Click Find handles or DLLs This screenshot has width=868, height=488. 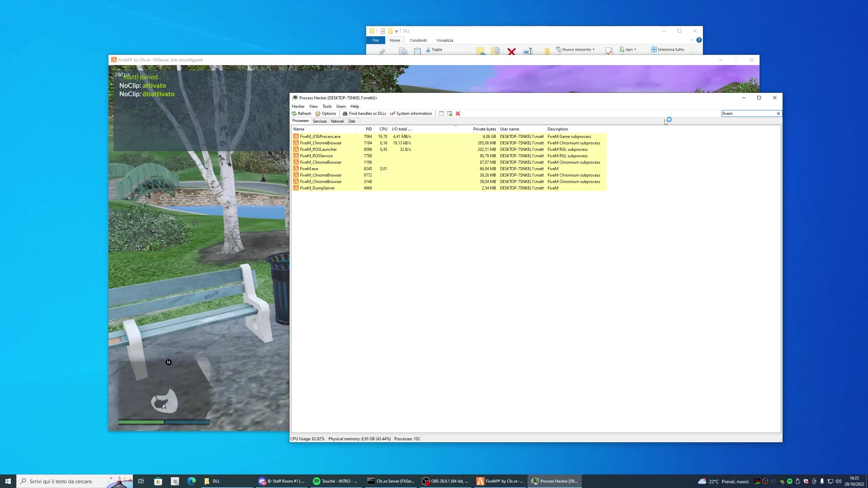[364, 114]
